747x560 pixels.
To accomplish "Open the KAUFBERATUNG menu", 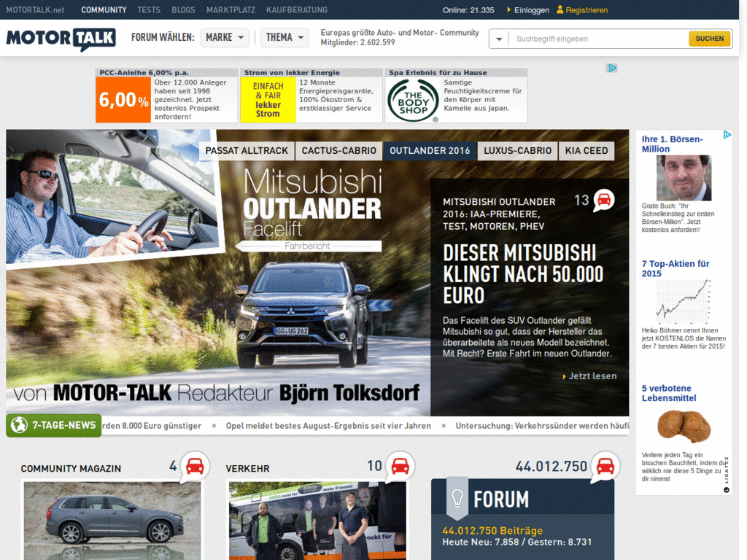I will [x=297, y=9].
